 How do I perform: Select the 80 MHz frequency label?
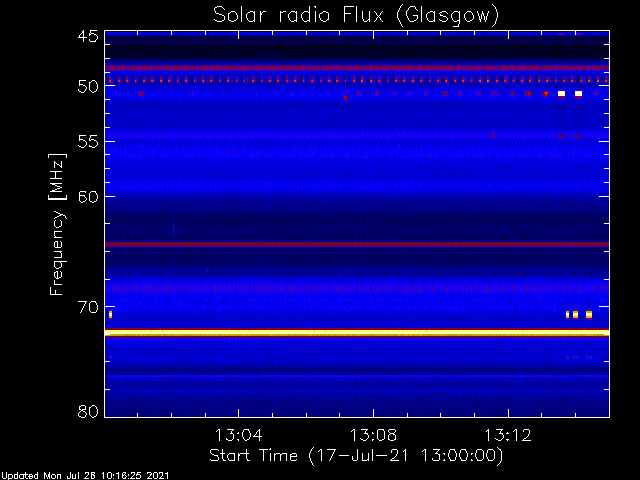(88, 411)
